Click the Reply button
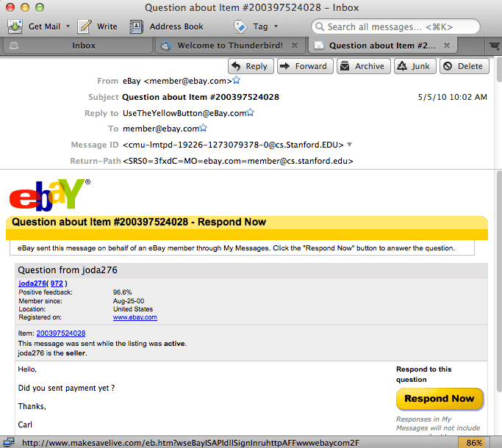Image resolution: width=502 pixels, height=448 pixels. pyautogui.click(x=251, y=66)
